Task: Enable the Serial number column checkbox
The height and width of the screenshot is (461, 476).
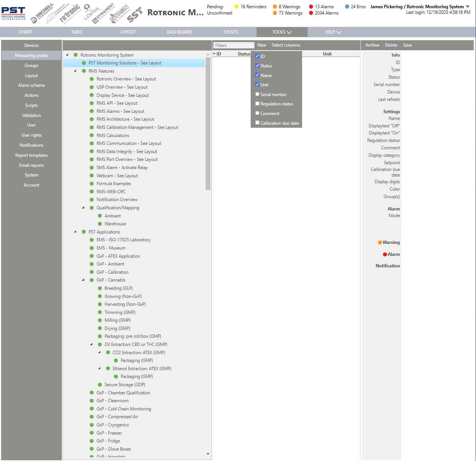Action: [257, 94]
